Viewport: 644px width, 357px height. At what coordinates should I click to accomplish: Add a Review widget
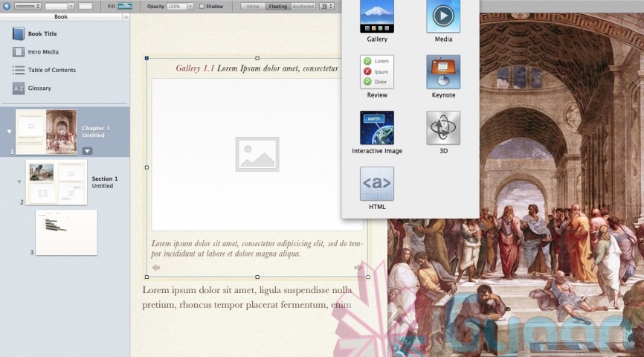(x=376, y=72)
